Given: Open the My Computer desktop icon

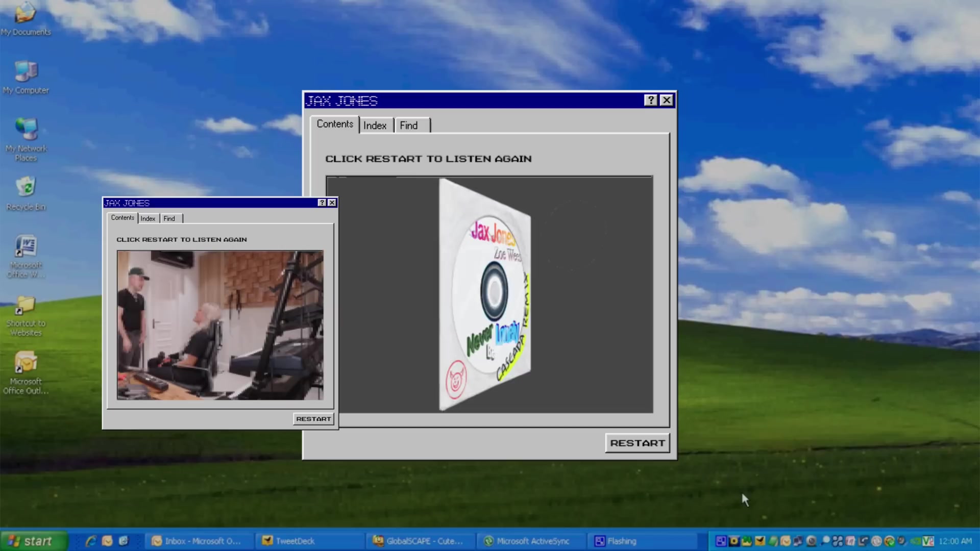Looking at the screenshot, I should [x=26, y=78].
